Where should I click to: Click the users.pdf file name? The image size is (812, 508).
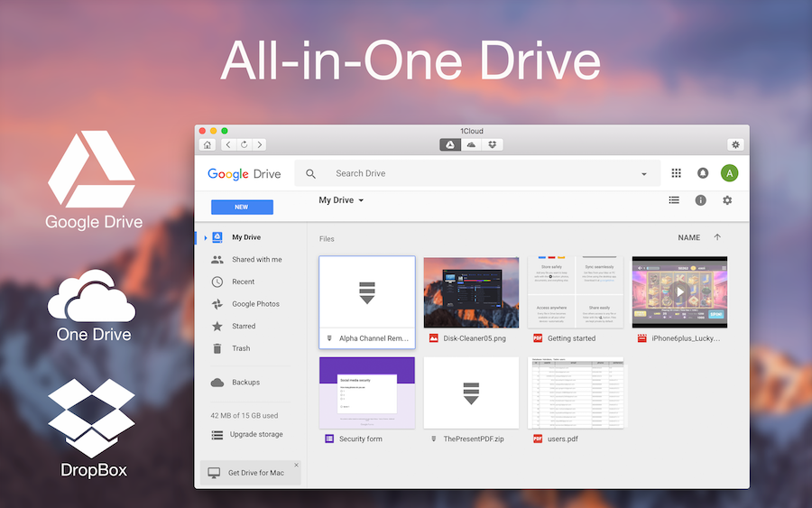pos(562,439)
